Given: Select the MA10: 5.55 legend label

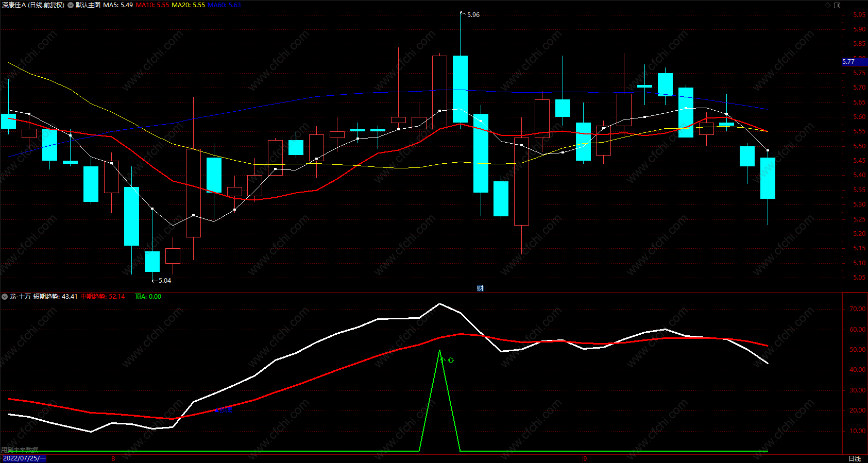Looking at the screenshot, I should [x=152, y=5].
